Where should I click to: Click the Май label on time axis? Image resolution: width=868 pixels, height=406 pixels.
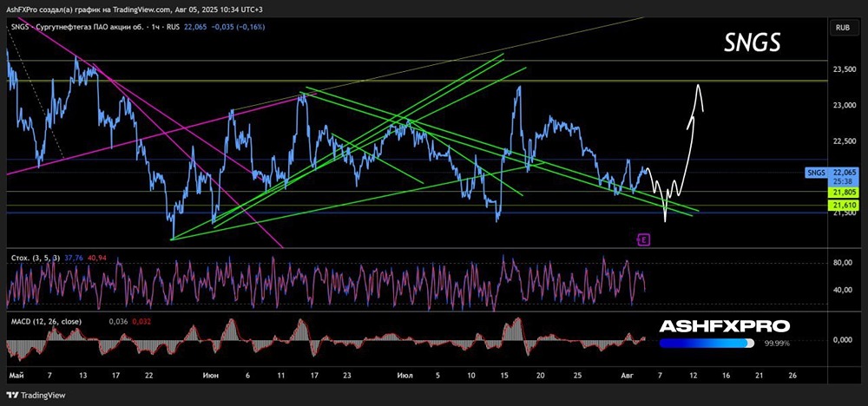[15, 375]
